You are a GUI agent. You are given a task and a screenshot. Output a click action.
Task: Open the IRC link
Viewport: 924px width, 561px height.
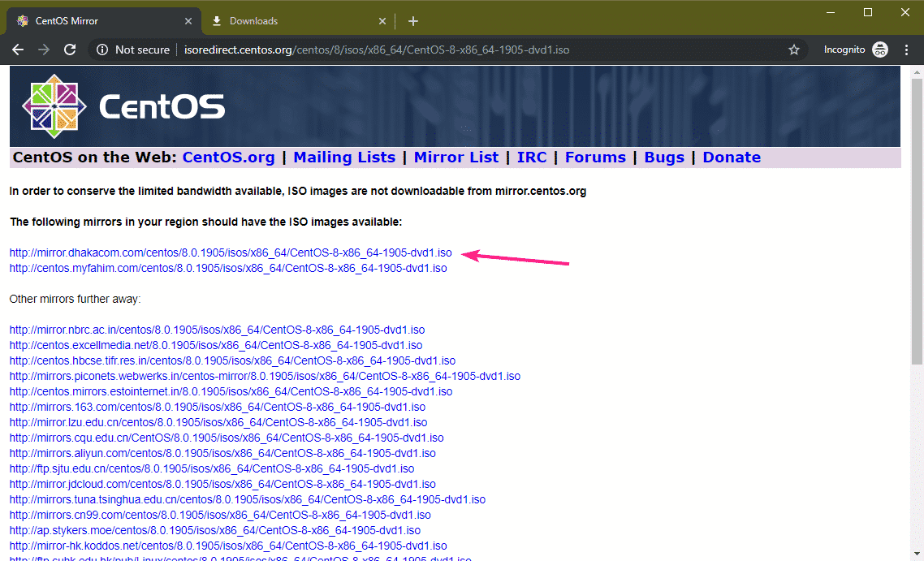[532, 158]
